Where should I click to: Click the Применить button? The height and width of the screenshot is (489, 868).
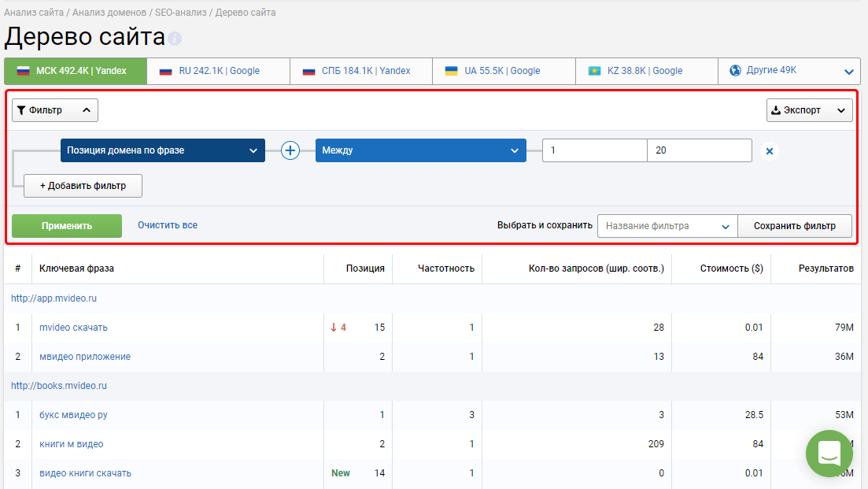67,226
